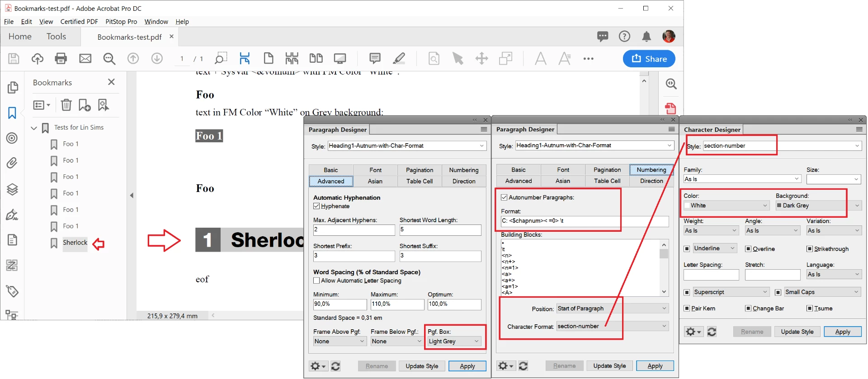
Task: Add a new bookmark icon
Action: click(85, 105)
